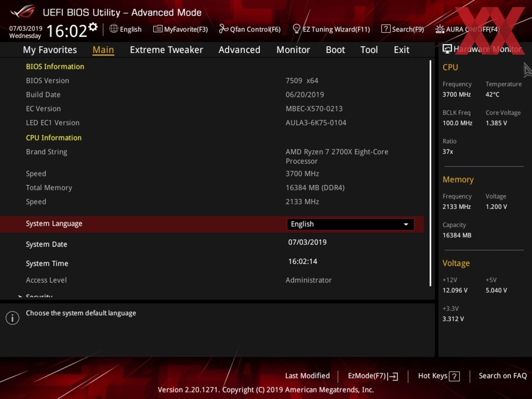Open Hot Keys help

tap(439, 376)
